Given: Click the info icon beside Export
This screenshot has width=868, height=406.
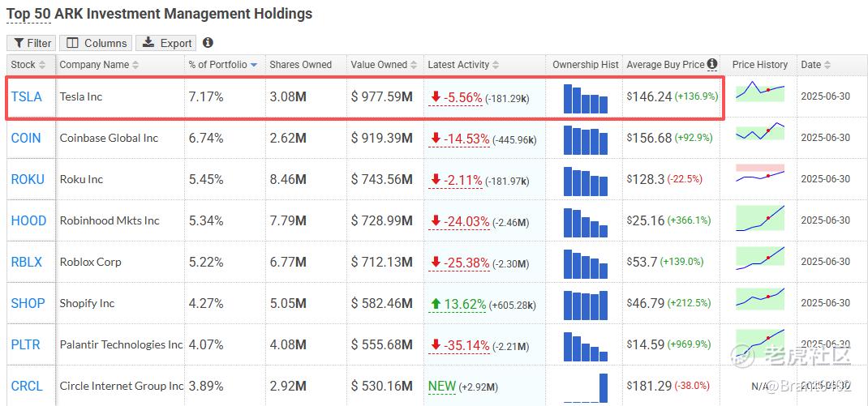Looking at the screenshot, I should point(208,43).
